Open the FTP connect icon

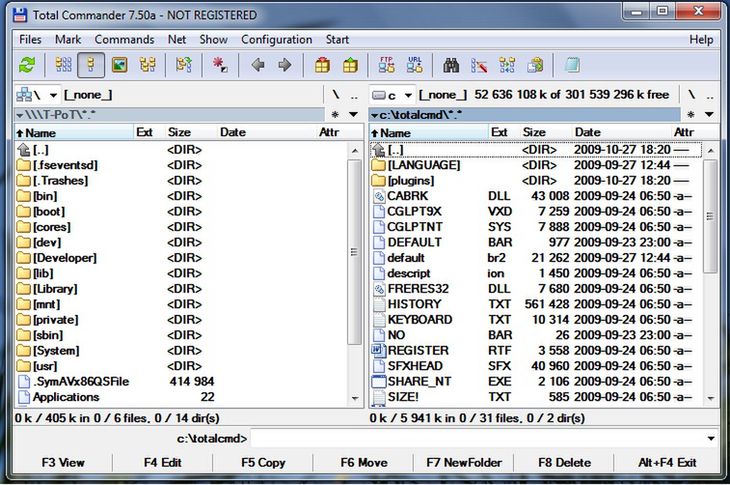386,65
